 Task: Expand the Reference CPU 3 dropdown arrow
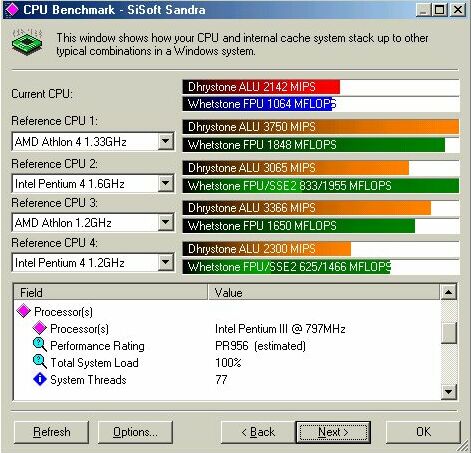click(165, 222)
